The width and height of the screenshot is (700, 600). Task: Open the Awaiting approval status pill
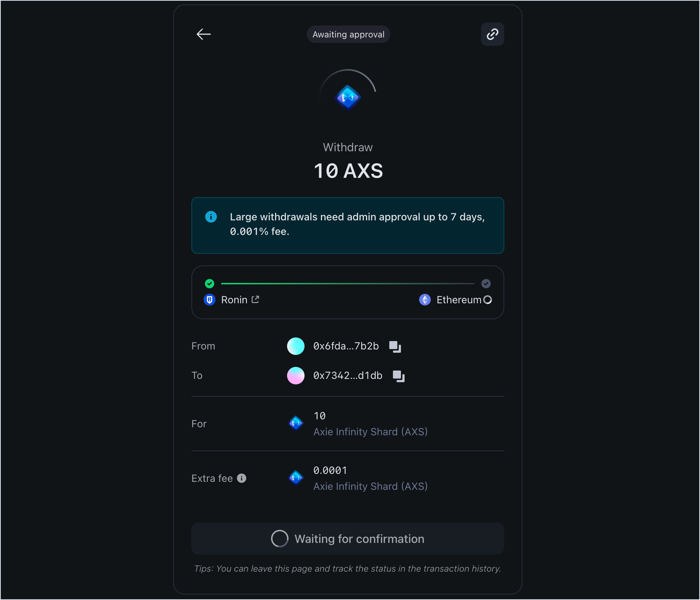click(x=348, y=34)
